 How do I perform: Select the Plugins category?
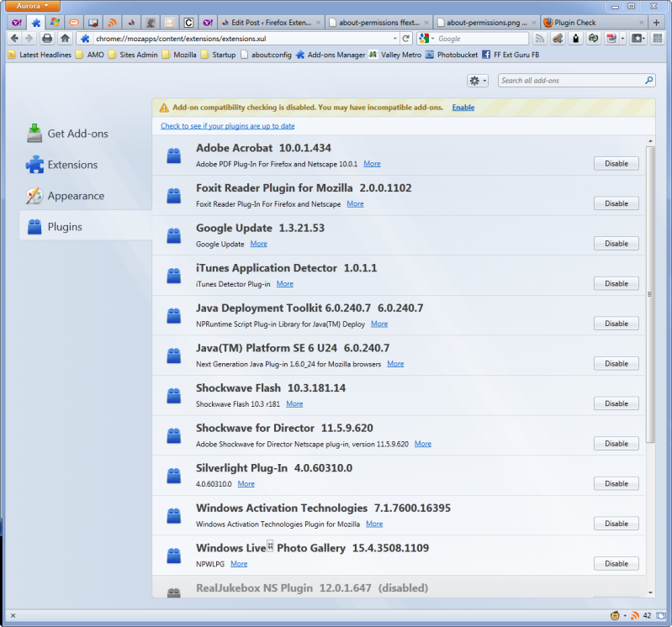(86, 227)
